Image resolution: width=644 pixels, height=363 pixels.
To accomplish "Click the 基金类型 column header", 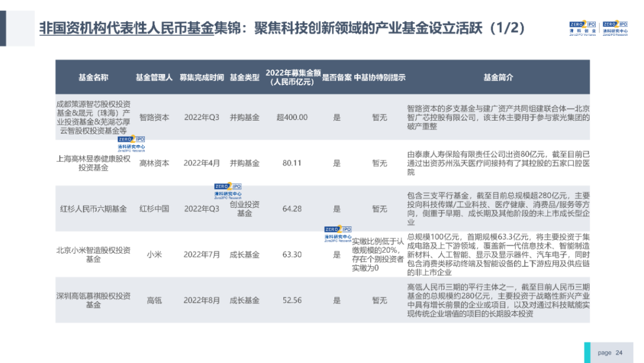I will click(244, 77).
